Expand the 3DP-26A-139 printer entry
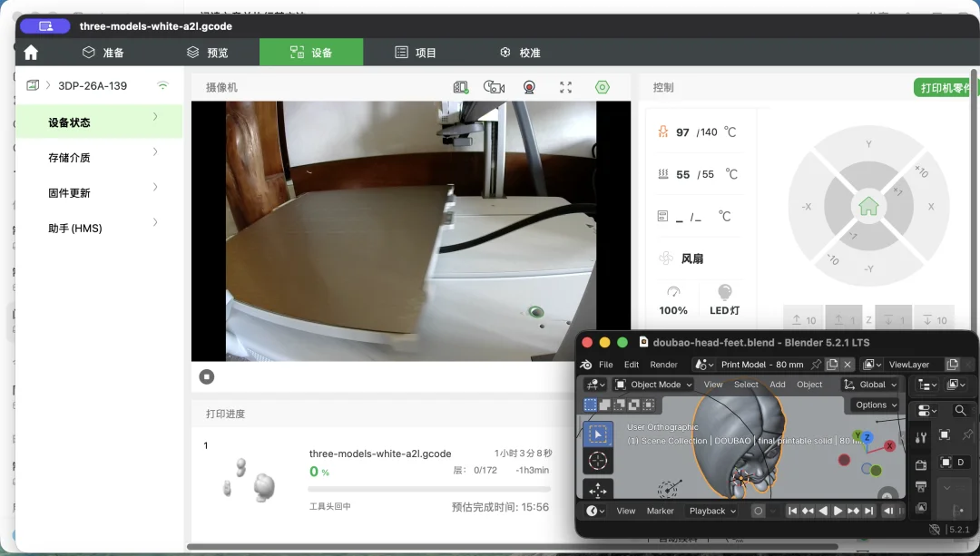The width and height of the screenshot is (980, 556). click(x=47, y=85)
